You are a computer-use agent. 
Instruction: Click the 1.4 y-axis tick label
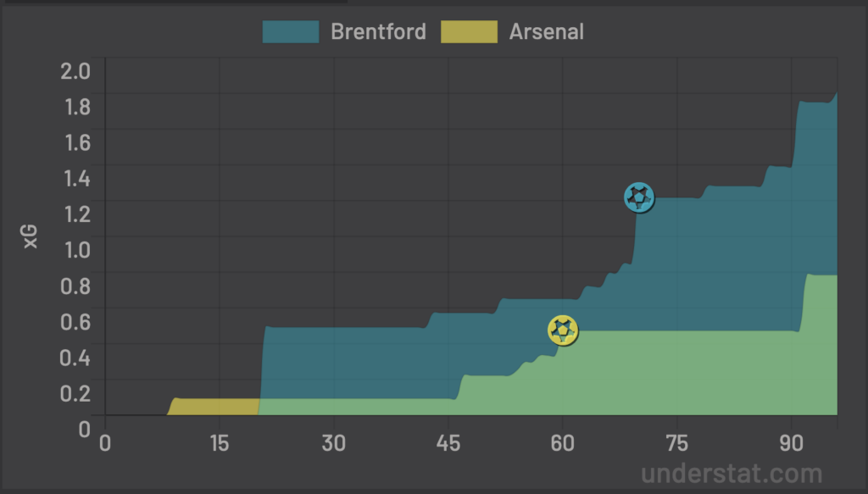75,178
